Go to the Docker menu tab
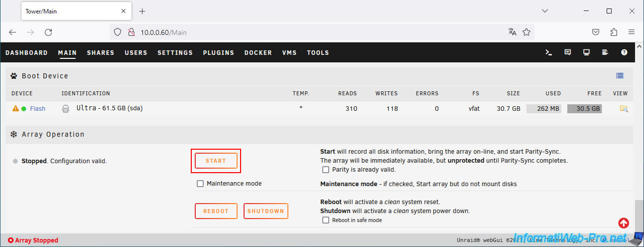Screen dimensions: 644x247 (258, 52)
